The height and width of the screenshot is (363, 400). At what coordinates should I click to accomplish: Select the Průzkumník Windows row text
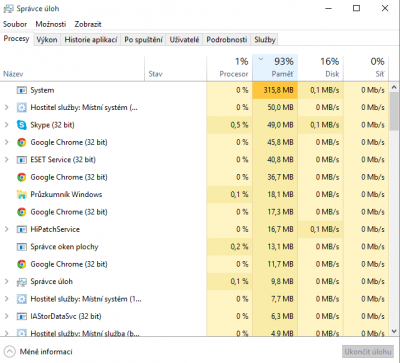(66, 194)
